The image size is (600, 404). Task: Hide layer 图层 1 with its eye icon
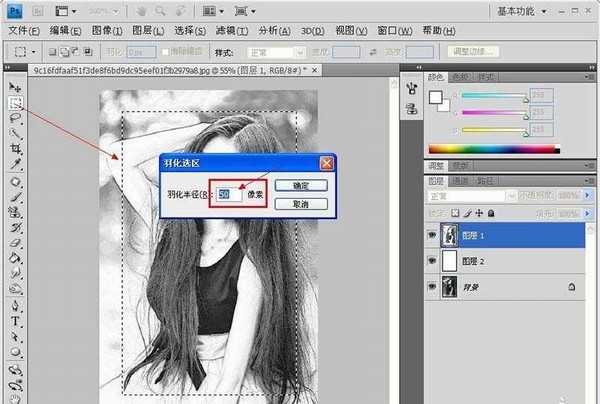[432, 235]
